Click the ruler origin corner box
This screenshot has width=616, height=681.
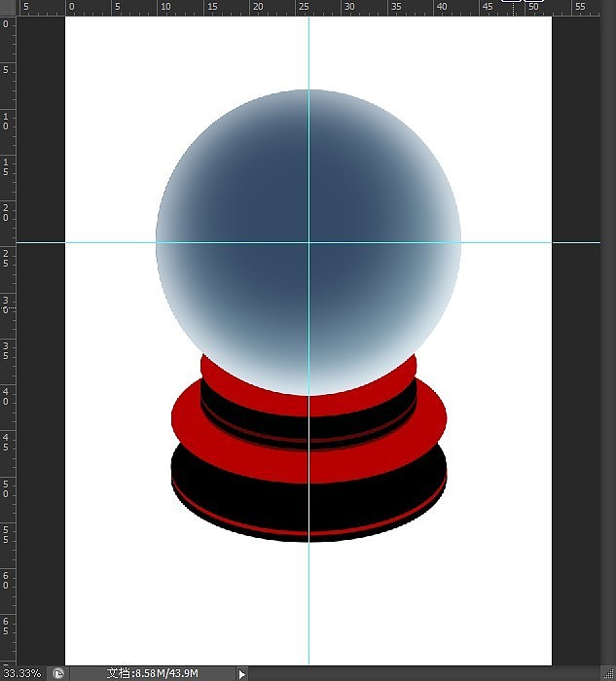[x=8, y=8]
